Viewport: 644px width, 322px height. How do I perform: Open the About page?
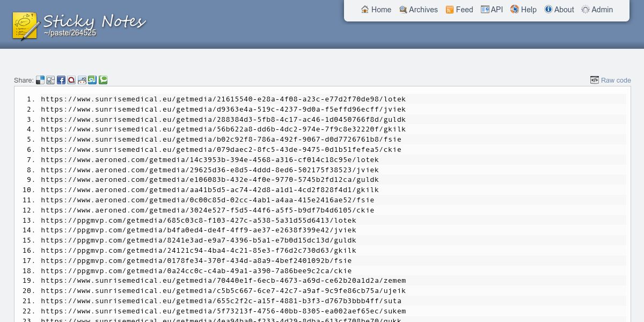point(559,10)
